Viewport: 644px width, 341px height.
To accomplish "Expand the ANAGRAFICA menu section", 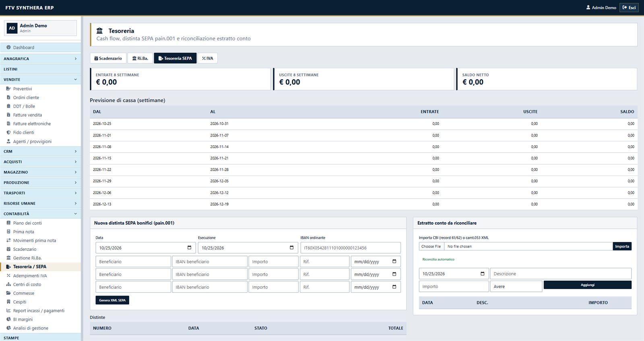I will point(40,59).
